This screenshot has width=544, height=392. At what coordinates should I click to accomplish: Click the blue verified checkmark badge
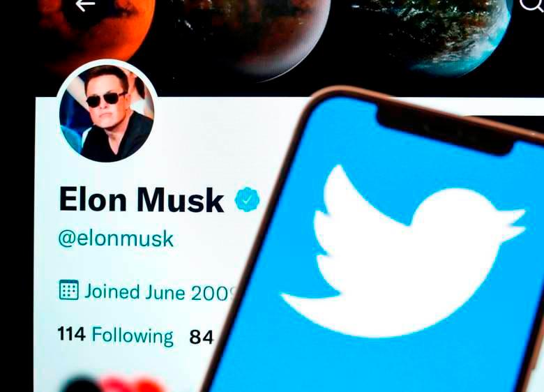click(x=247, y=199)
